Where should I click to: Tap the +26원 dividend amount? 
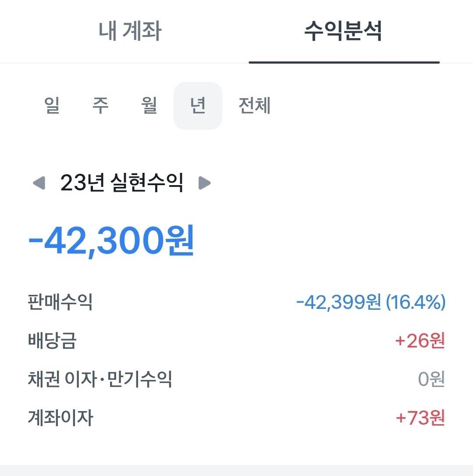click(x=420, y=341)
